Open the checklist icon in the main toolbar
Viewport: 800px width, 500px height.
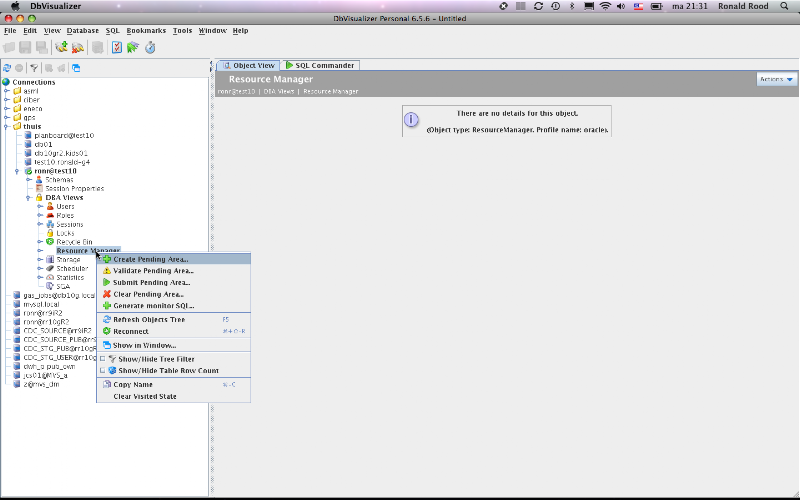(117, 47)
